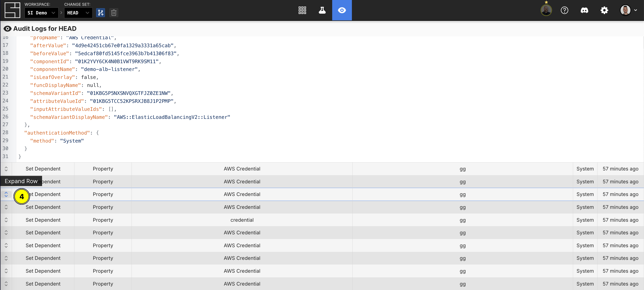Click the delete change set trash icon
This screenshot has width=644, height=290.
114,13
